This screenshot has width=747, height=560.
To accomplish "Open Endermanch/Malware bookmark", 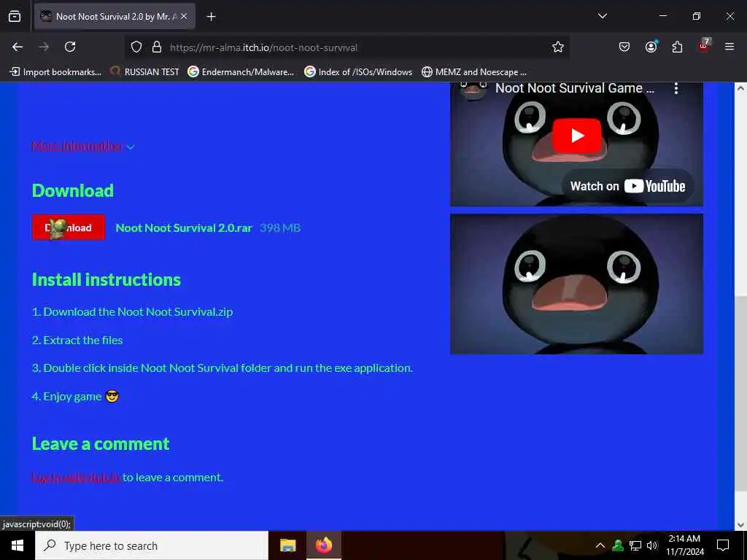I will [241, 72].
